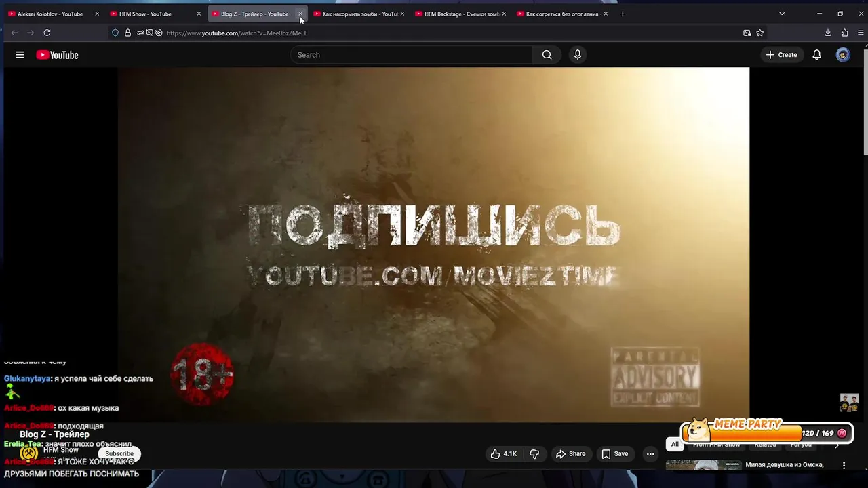The width and height of the screenshot is (868, 488).
Task: Start voice search with microphone icon
Action: pyautogui.click(x=577, y=55)
